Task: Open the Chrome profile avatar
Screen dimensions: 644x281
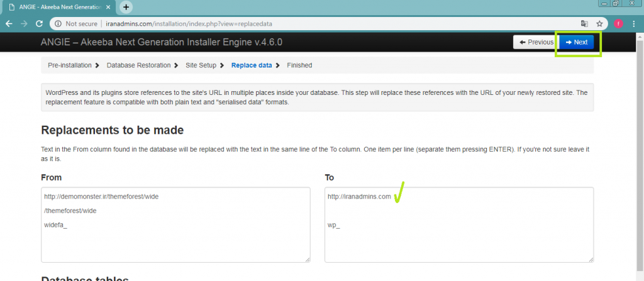Action: pos(618,23)
